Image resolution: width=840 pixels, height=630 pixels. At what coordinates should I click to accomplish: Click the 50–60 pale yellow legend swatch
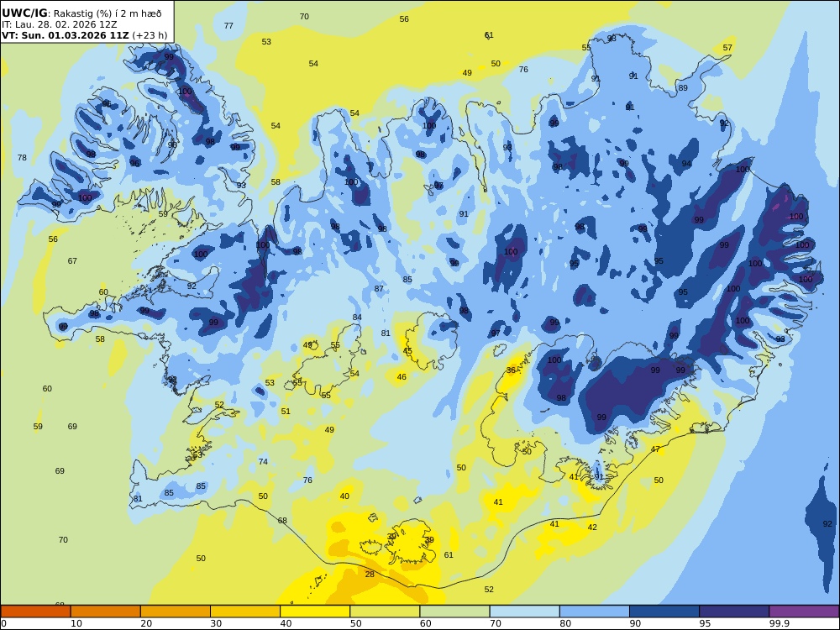pyautogui.click(x=385, y=612)
